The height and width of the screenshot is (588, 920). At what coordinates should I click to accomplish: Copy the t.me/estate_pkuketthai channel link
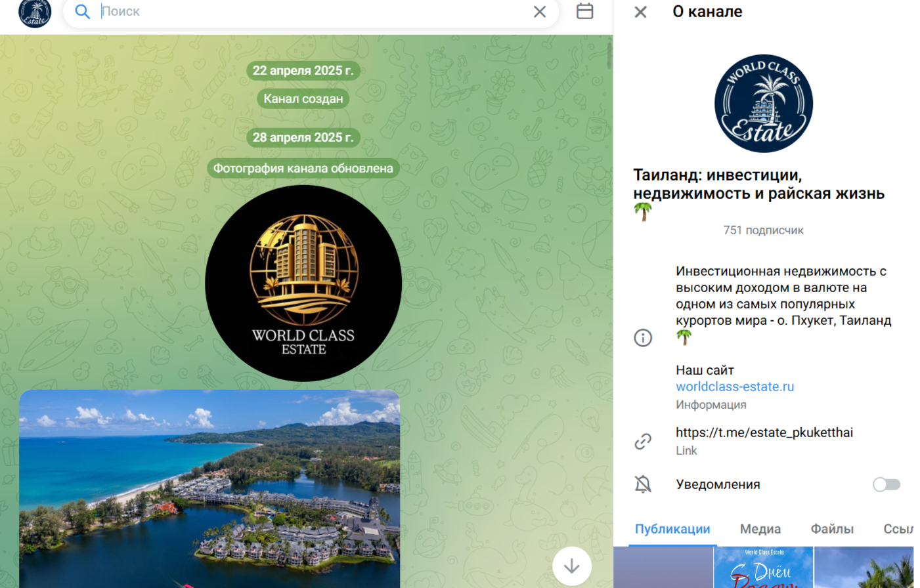pos(764,432)
